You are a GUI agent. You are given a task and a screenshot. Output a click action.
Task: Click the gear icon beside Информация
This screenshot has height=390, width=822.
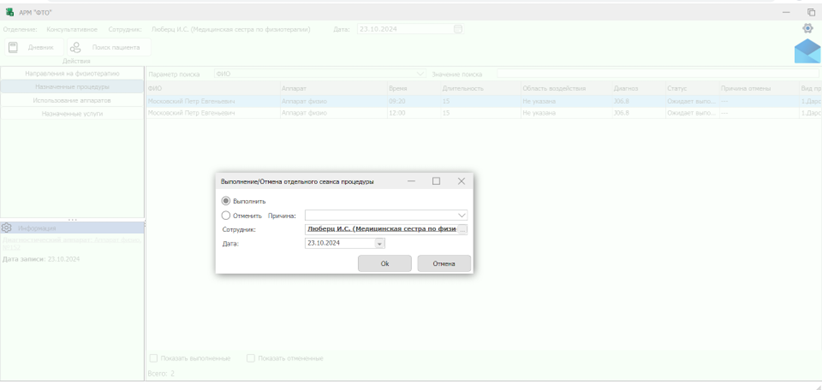(x=6, y=228)
